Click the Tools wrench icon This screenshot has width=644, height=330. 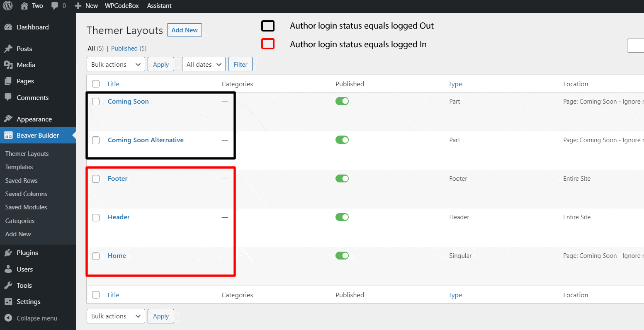(x=8, y=286)
